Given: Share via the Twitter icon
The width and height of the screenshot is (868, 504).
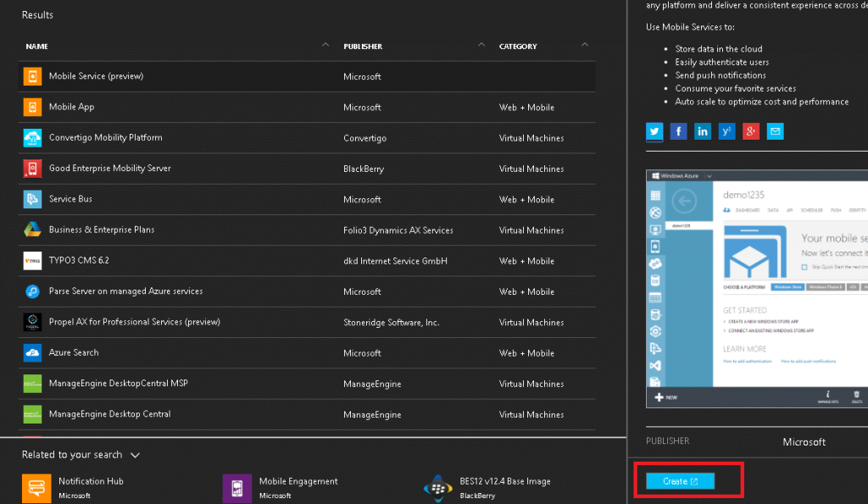Looking at the screenshot, I should (x=654, y=131).
